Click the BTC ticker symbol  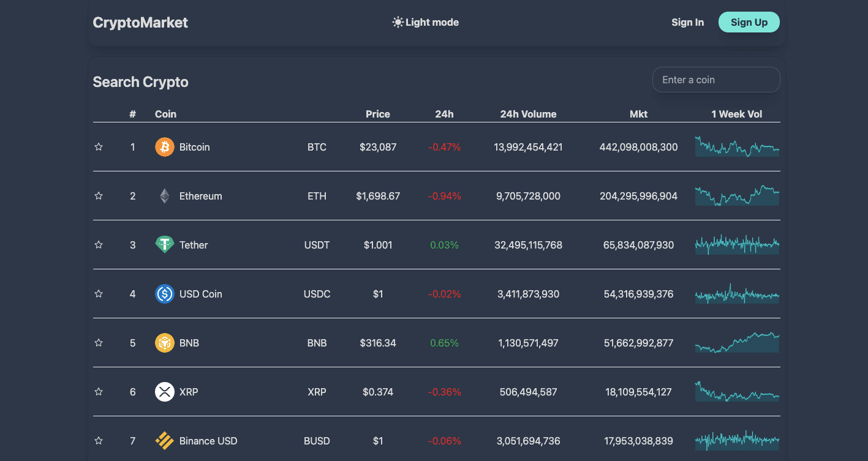317,147
